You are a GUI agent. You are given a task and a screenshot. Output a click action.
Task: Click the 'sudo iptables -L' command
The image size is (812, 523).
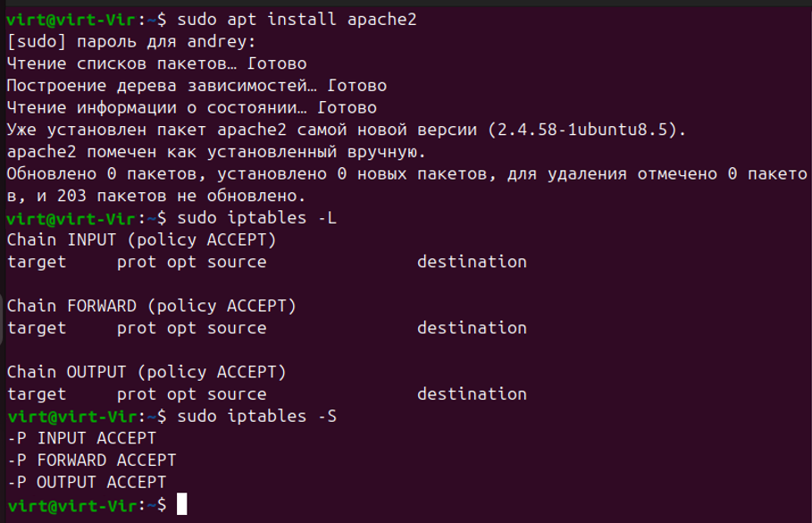[x=257, y=218]
